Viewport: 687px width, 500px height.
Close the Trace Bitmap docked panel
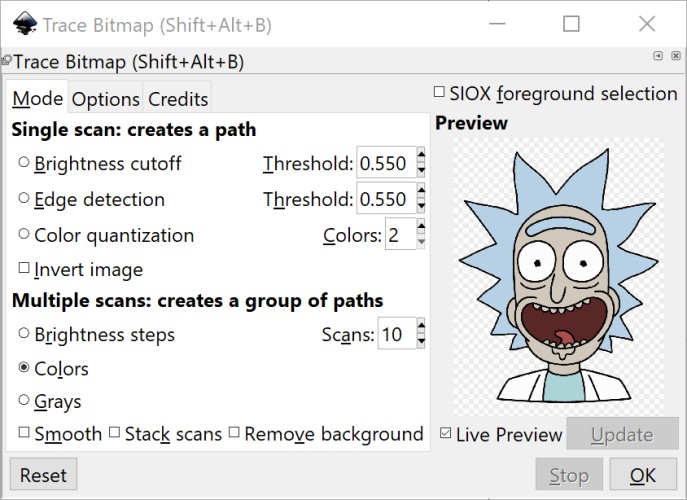676,56
